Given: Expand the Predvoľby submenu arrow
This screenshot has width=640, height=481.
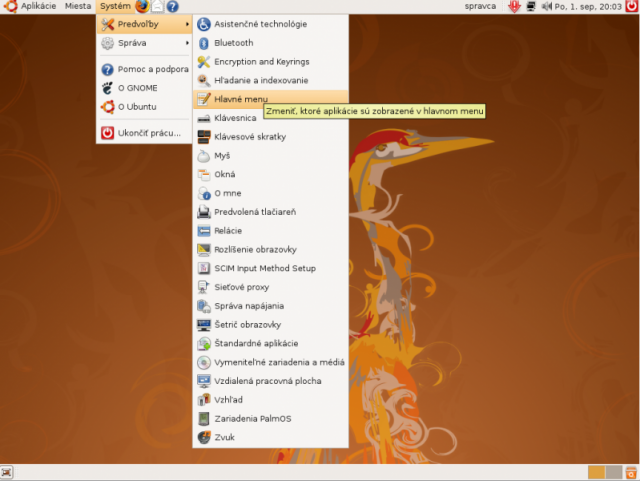Looking at the screenshot, I should (x=187, y=24).
